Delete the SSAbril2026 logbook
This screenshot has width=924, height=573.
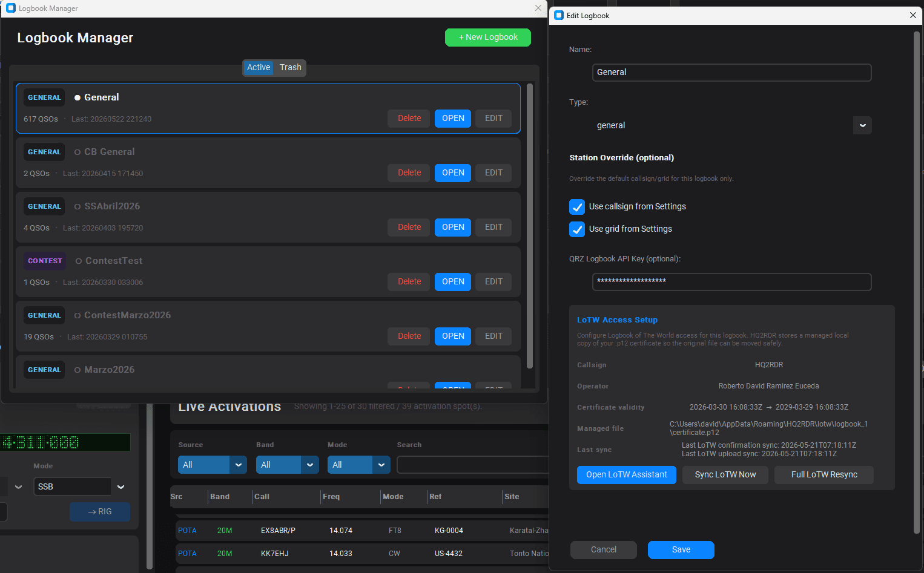point(409,228)
